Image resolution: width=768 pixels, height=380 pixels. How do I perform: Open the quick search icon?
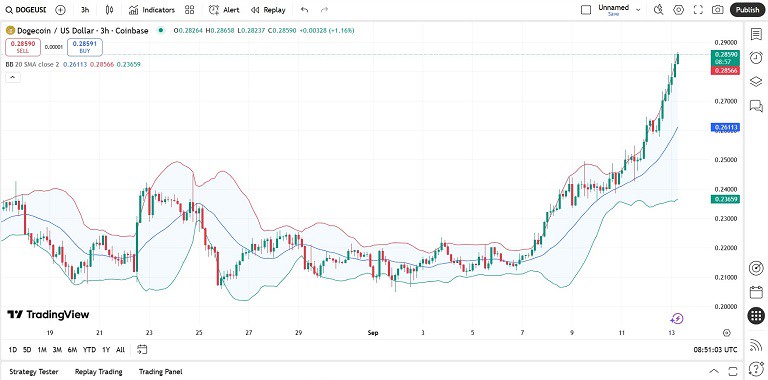(x=659, y=10)
